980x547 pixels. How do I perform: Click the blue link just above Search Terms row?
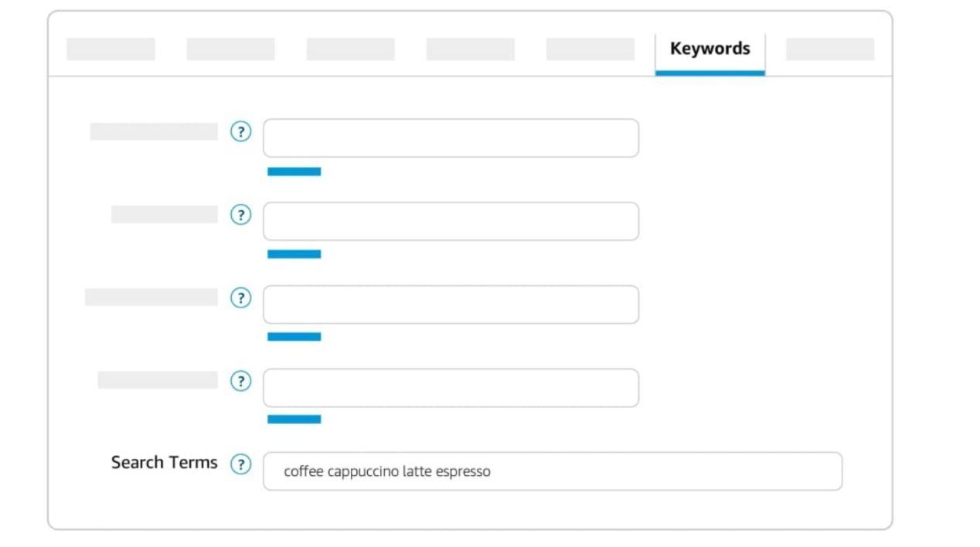[x=294, y=420]
